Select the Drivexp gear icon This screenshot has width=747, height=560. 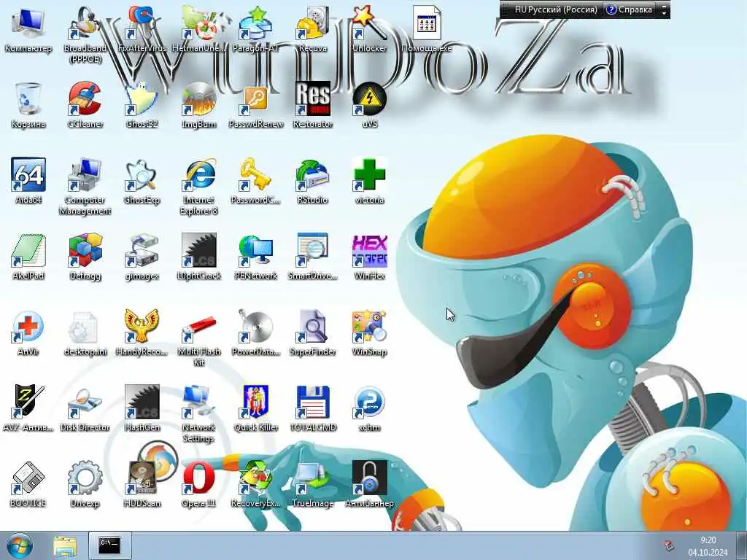(85, 484)
